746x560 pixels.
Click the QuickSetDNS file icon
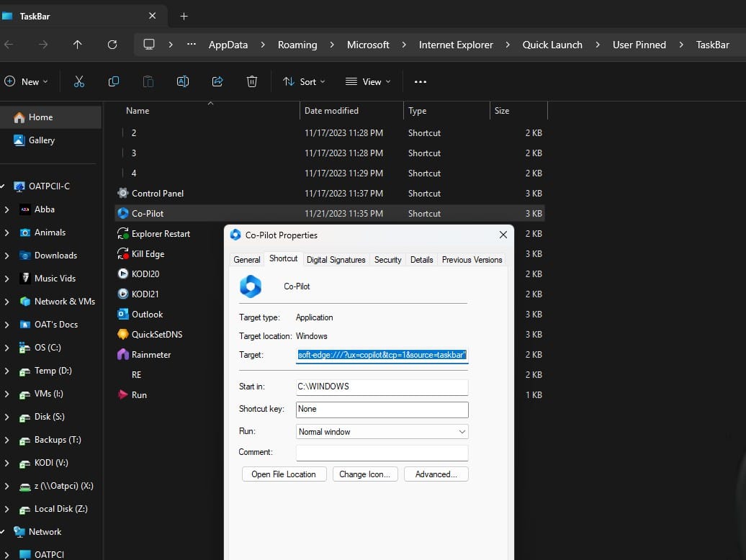coord(123,334)
